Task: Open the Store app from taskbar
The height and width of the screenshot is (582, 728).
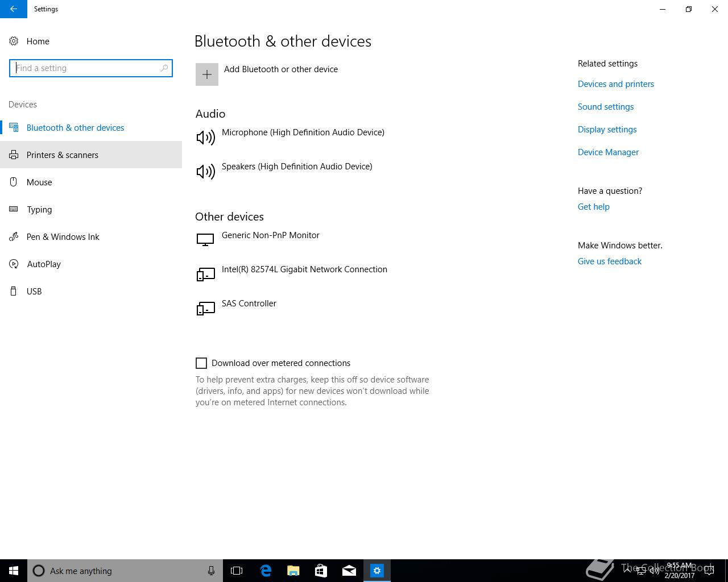Action: pyautogui.click(x=321, y=571)
